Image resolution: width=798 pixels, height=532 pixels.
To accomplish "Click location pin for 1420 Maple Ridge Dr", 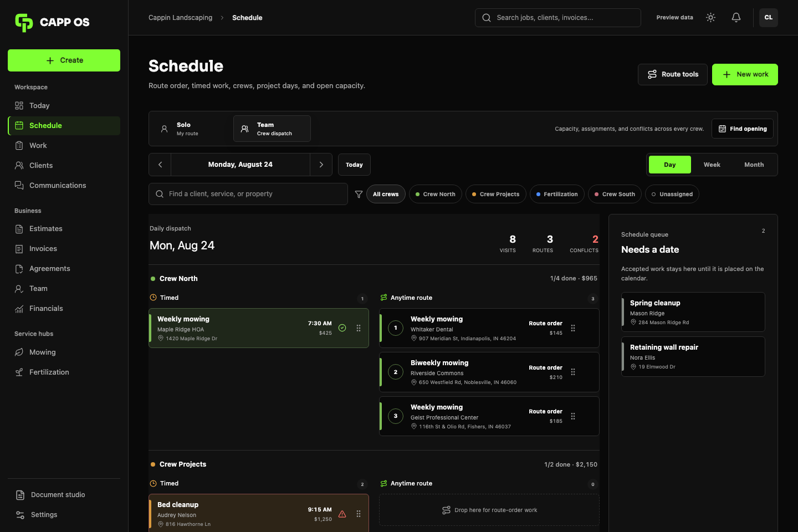I will click(161, 339).
